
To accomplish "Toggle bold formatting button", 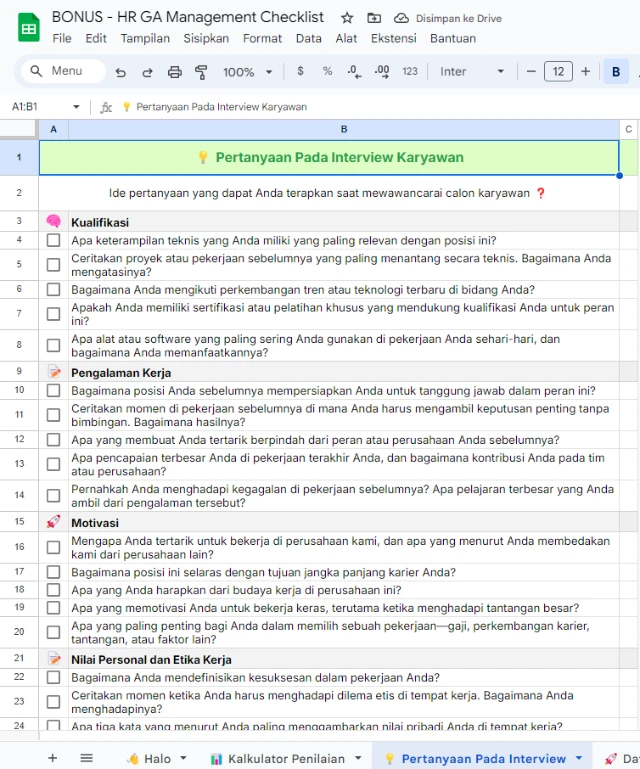I will [616, 72].
